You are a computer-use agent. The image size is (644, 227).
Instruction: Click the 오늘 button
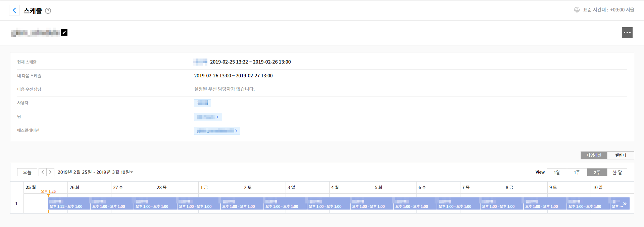point(27,172)
